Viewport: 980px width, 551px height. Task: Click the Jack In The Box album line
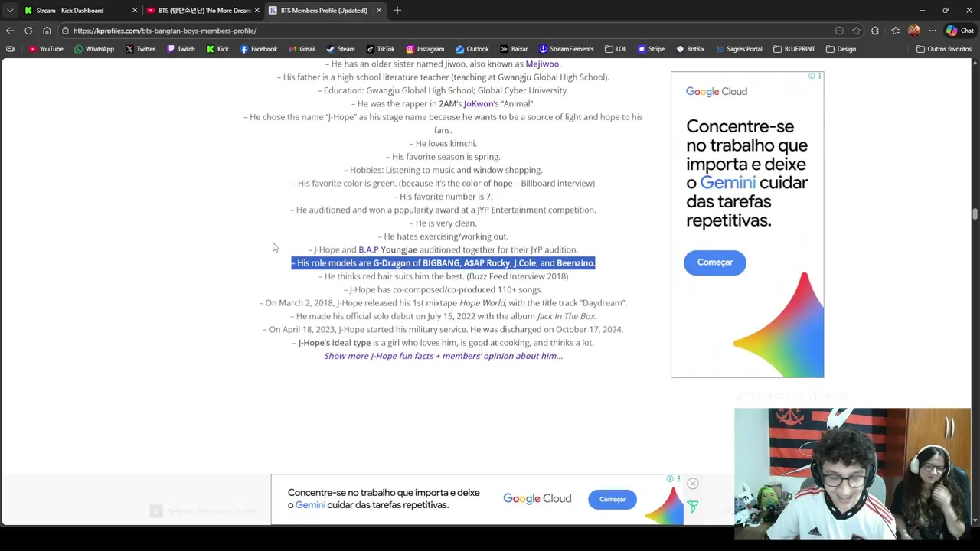443,316
